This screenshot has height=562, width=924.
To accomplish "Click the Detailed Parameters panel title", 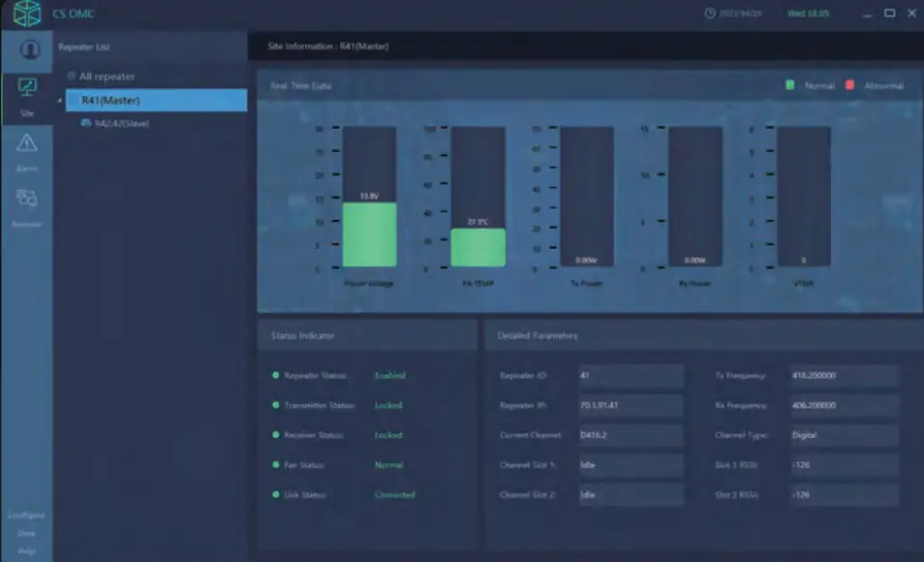I will 538,335.
